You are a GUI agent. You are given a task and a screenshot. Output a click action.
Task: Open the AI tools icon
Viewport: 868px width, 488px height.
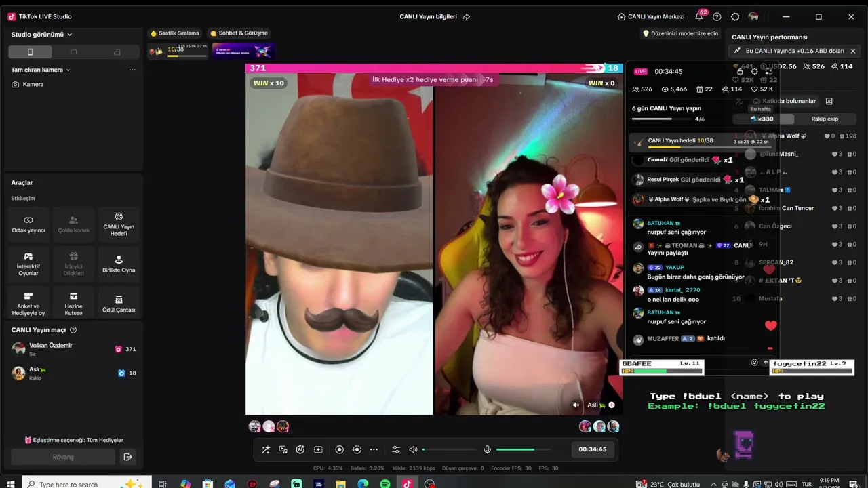pos(300,449)
